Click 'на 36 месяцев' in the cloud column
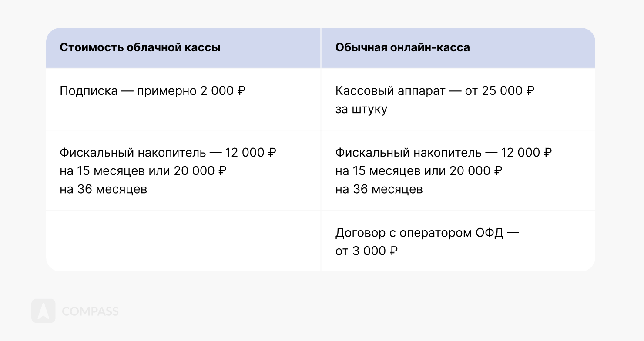The height and width of the screenshot is (341, 644). [103, 189]
